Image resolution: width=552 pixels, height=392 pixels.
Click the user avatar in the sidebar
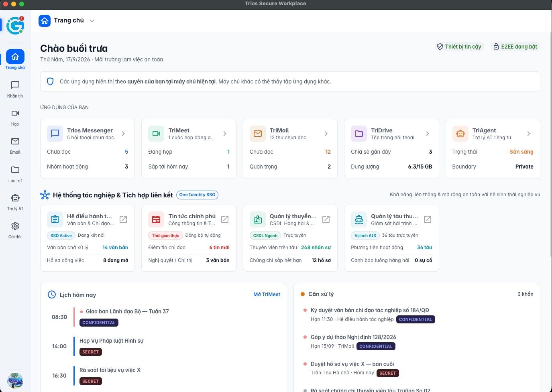tap(15, 380)
